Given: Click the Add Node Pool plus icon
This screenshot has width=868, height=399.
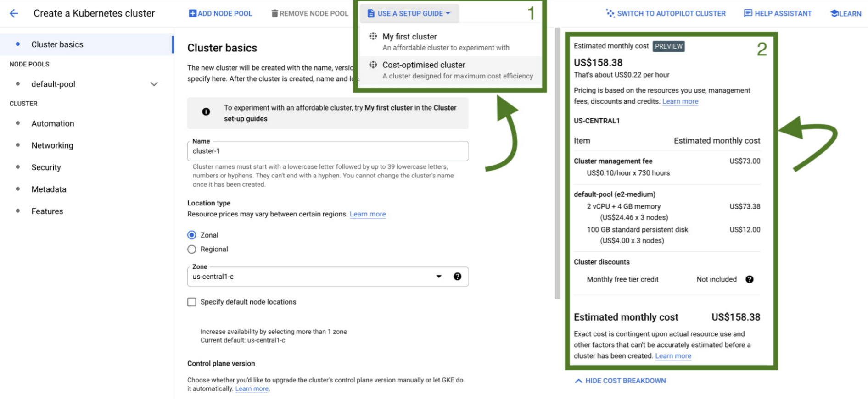Looking at the screenshot, I should point(192,13).
